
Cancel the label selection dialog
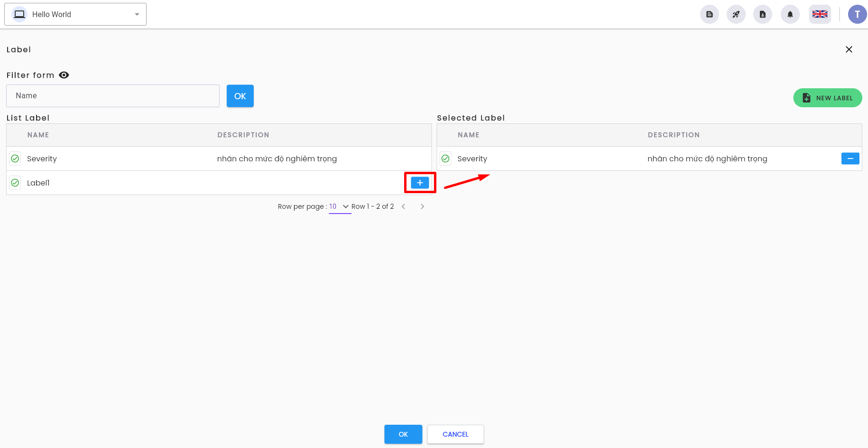(x=455, y=434)
